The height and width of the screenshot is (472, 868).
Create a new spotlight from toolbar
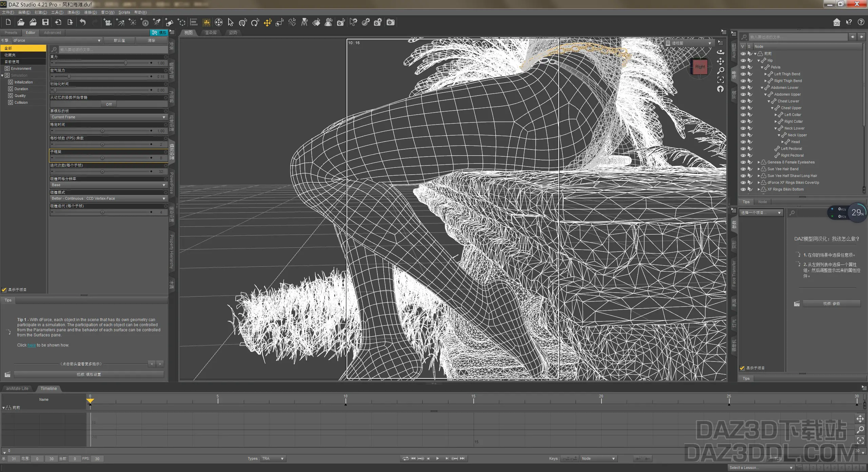click(157, 22)
